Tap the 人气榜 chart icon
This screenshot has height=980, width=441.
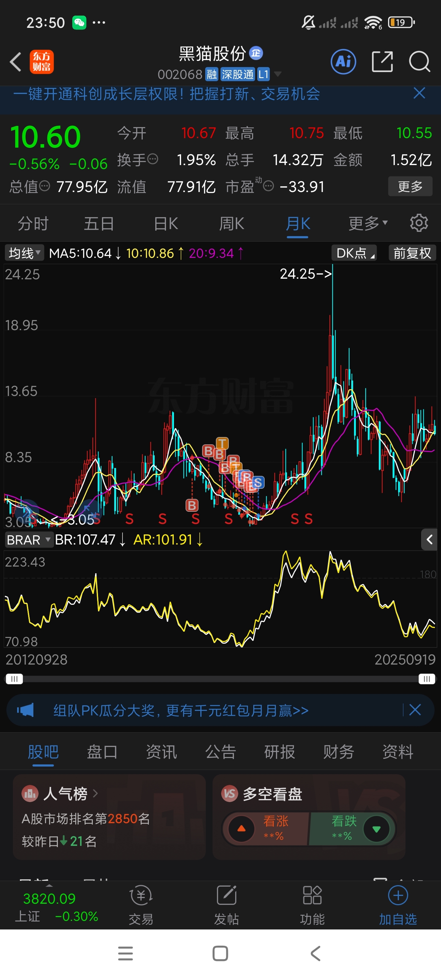coord(30,793)
